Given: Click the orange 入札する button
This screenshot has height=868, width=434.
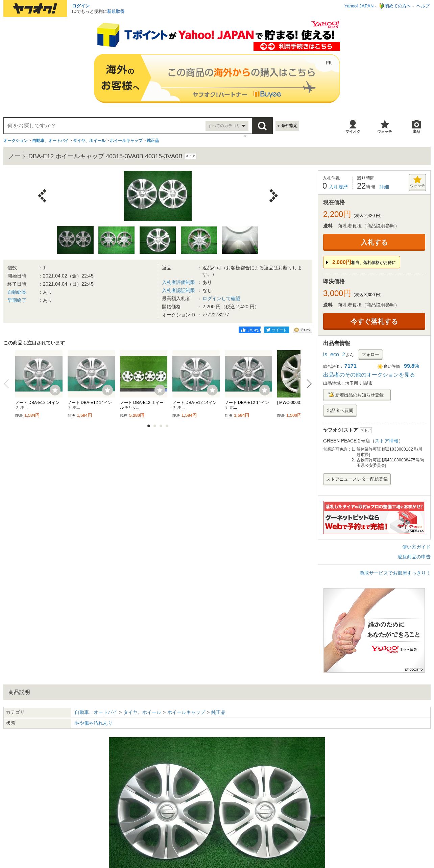Looking at the screenshot, I should point(374,242).
